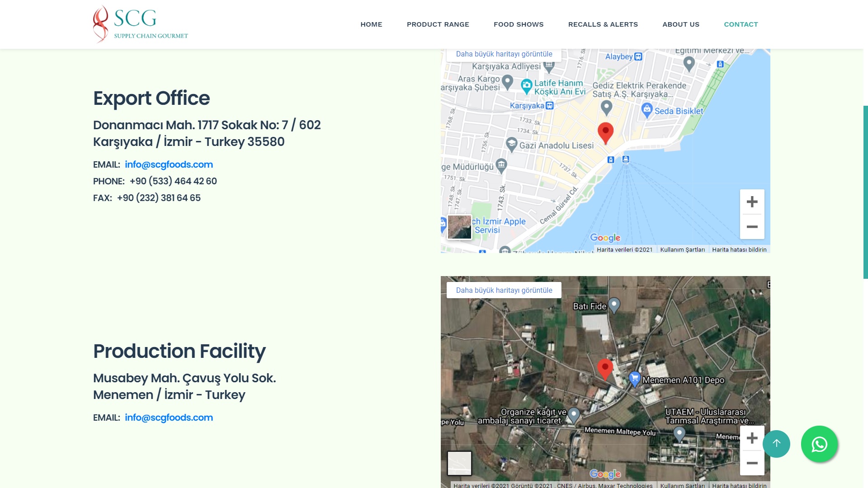Go to Recalls & Alerts page
Screen dimensions: 868x488
603,24
